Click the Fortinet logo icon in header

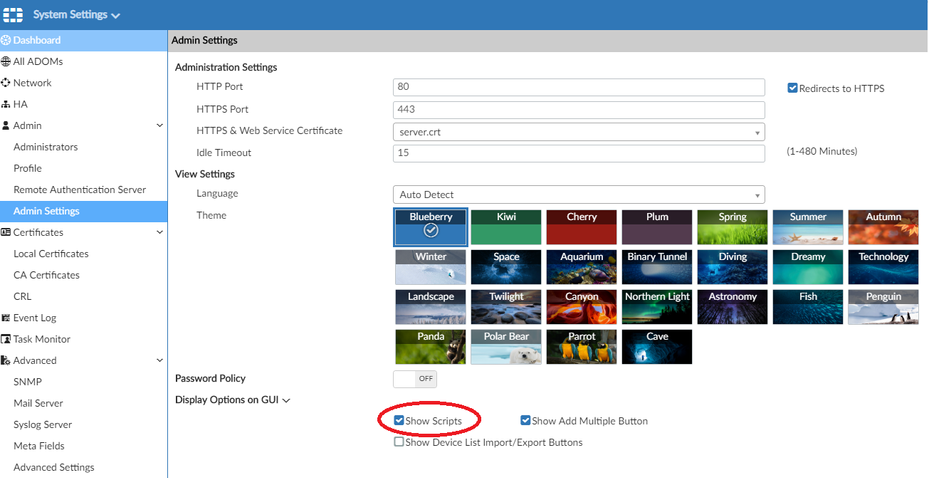(13, 15)
